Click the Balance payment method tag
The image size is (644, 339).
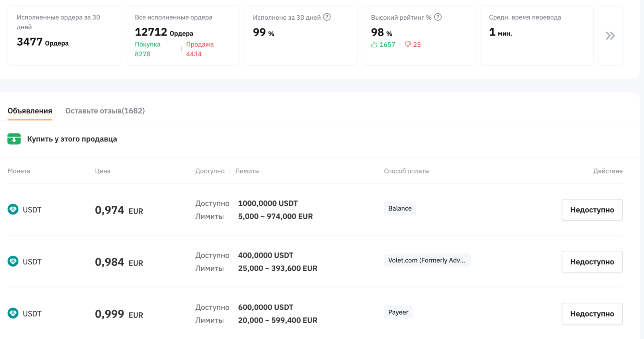tap(400, 208)
